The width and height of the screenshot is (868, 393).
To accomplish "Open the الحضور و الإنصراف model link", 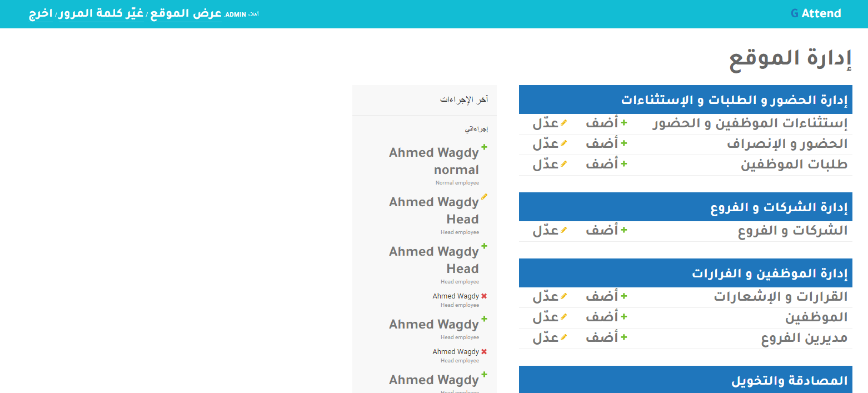I will 787,144.
